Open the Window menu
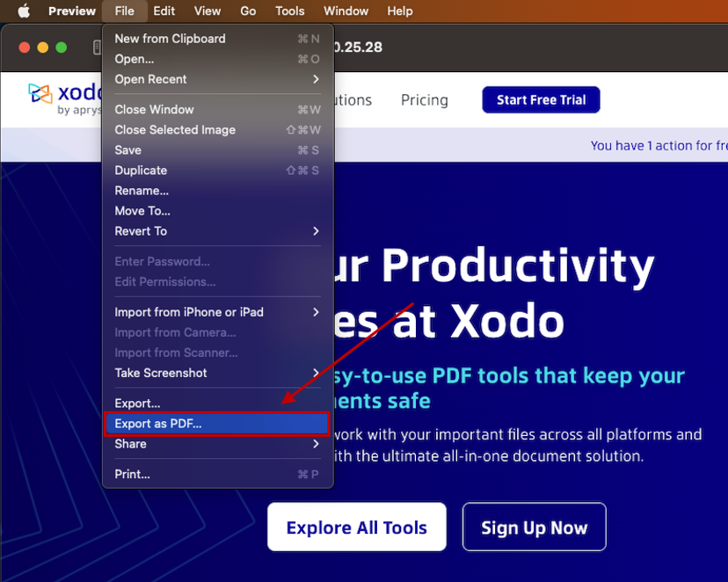Screen dimensions: 728x582 pos(346,11)
